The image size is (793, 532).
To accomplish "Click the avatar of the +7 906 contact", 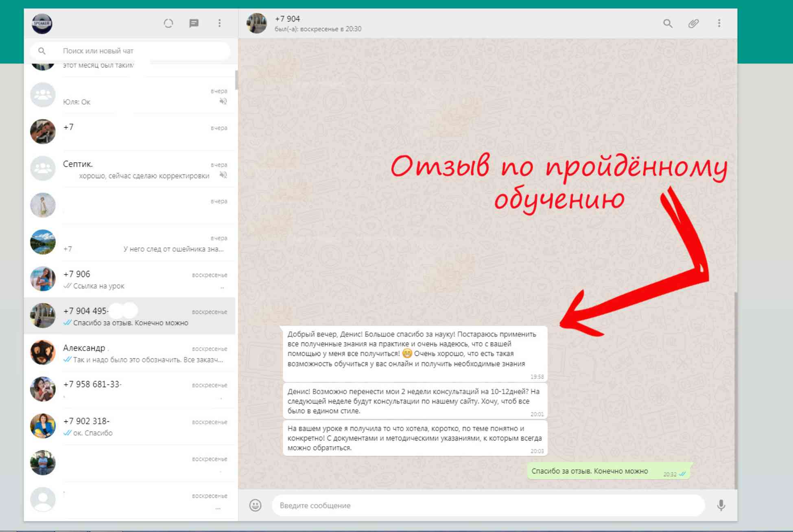I will (x=43, y=279).
